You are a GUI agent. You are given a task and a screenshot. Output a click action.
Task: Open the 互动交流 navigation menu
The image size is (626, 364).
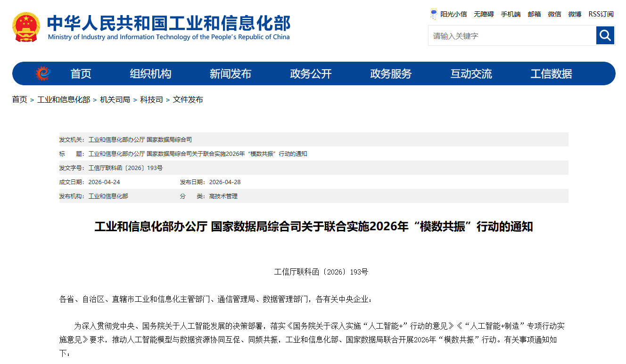tap(471, 73)
